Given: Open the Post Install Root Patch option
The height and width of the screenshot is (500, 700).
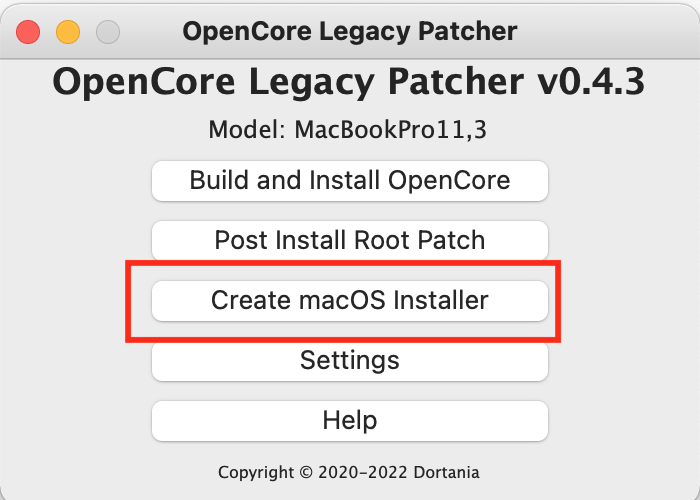Looking at the screenshot, I should click(350, 240).
